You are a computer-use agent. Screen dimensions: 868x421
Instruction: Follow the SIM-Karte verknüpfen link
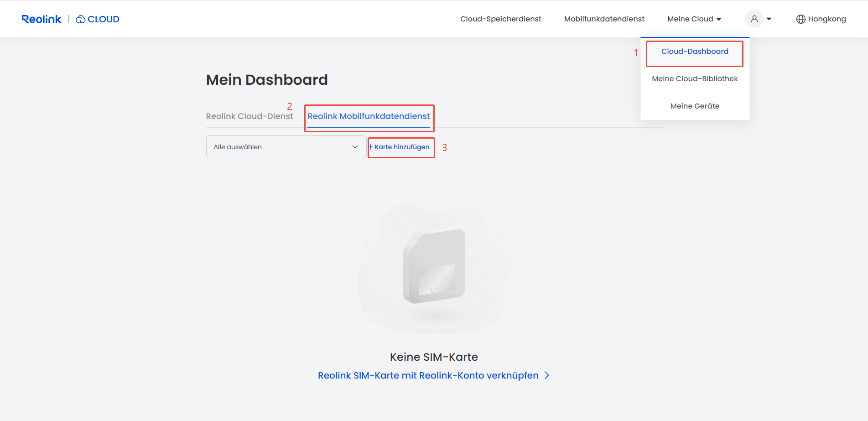433,375
